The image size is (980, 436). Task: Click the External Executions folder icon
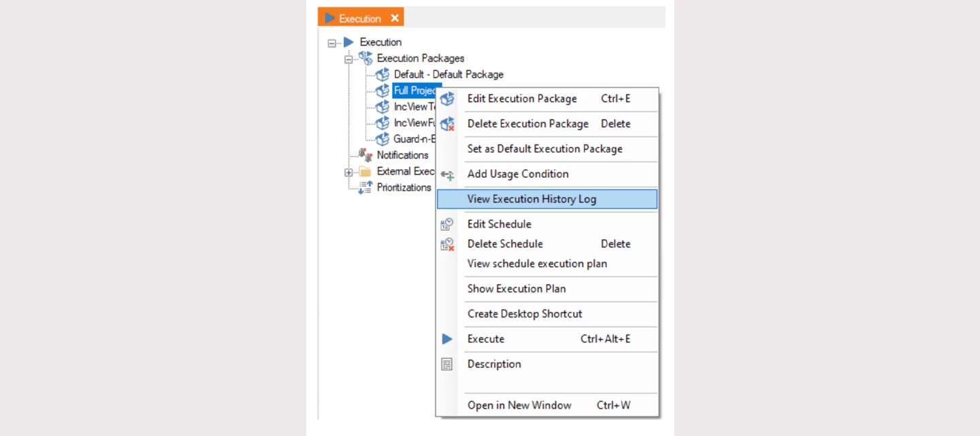(365, 172)
